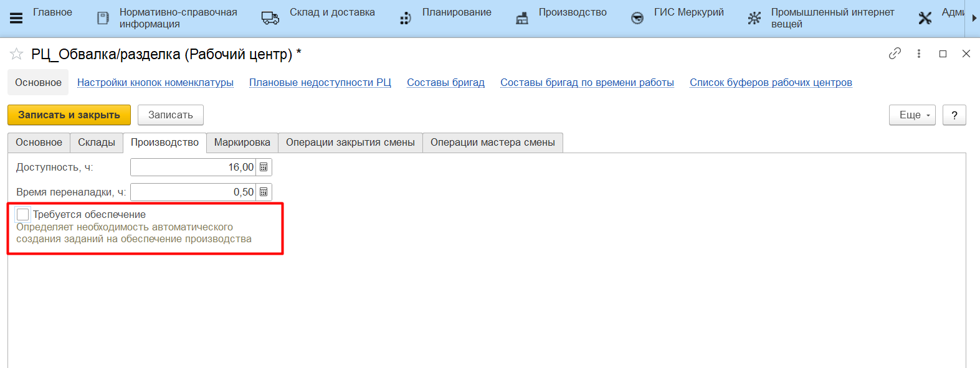Screen dimensions: 980x368
Task: Open the main hamburger menu
Action: point(16,18)
